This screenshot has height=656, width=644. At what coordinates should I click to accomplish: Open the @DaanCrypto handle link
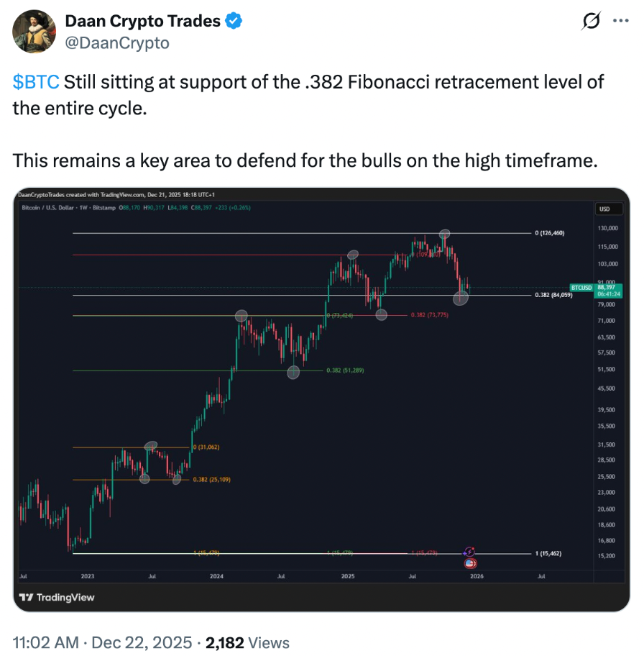tap(117, 43)
